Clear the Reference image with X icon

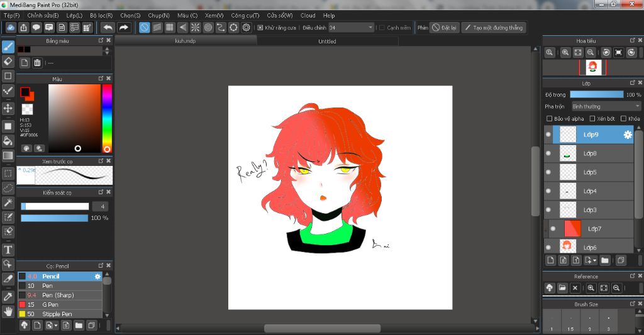pos(575,288)
